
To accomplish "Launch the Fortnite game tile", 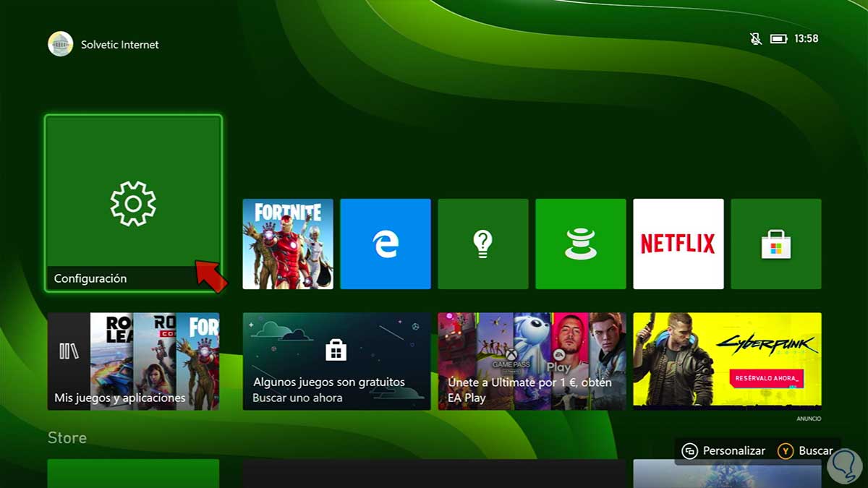I will pyautogui.click(x=288, y=244).
